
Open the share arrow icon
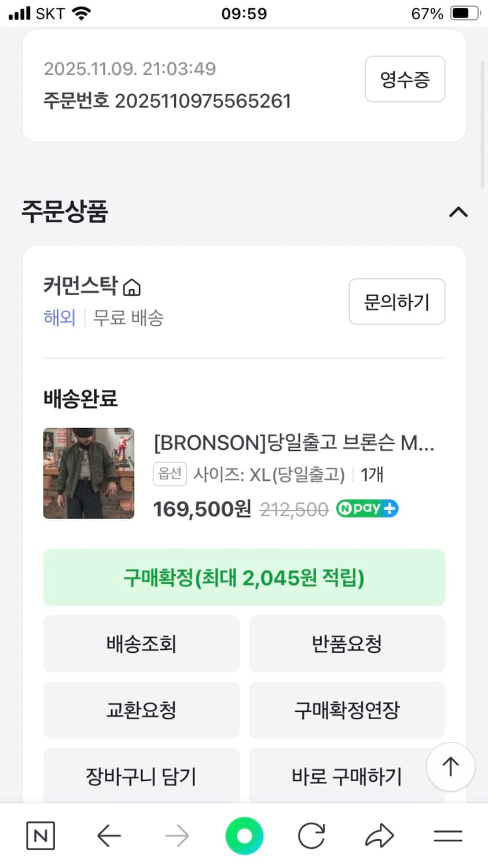[x=380, y=836]
